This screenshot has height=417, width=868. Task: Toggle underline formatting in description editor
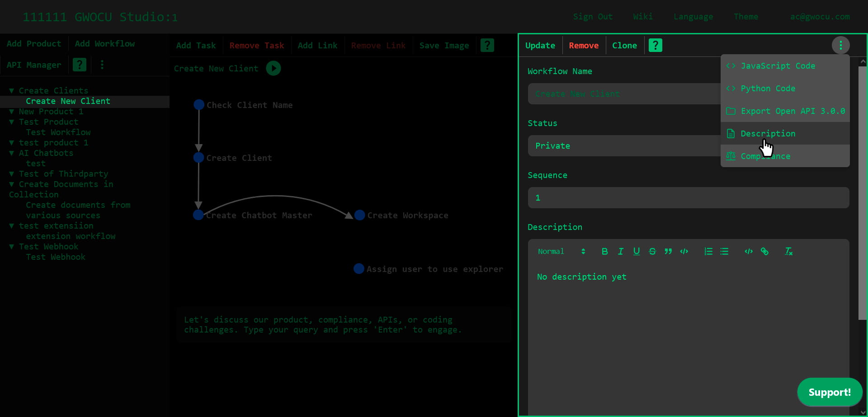click(636, 251)
